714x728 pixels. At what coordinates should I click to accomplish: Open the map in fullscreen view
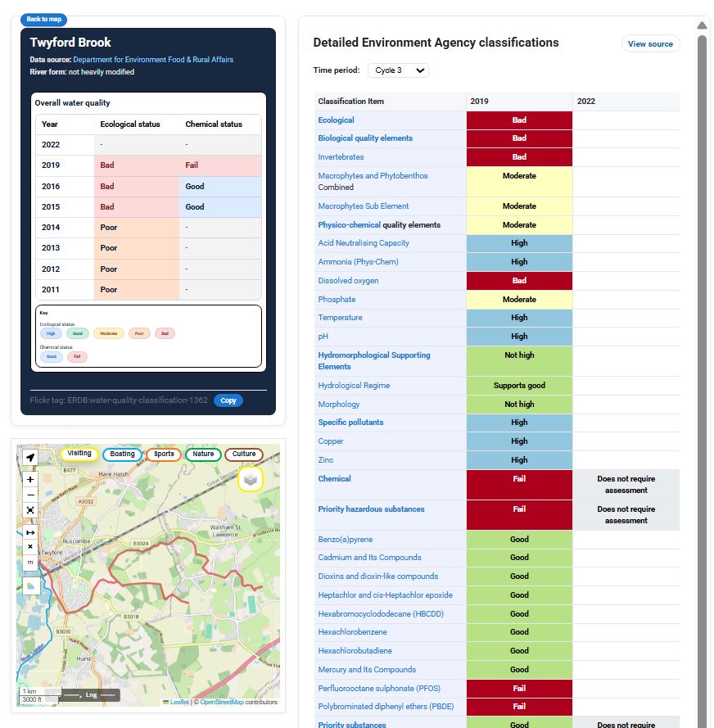point(30,510)
